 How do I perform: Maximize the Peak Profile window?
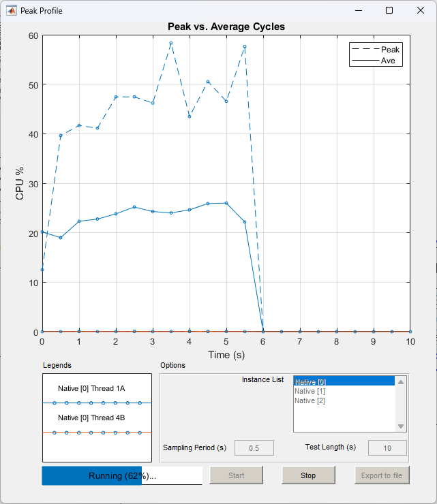[389, 10]
